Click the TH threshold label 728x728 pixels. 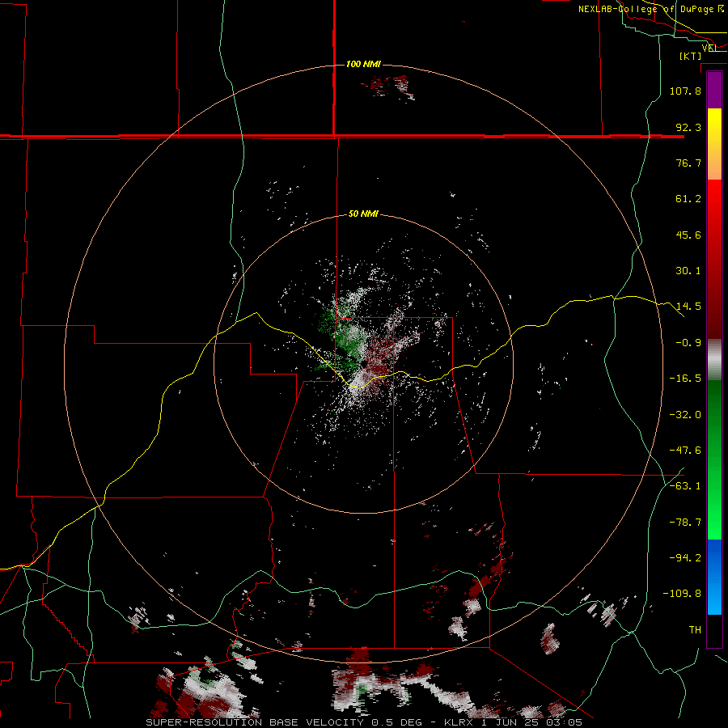click(695, 630)
